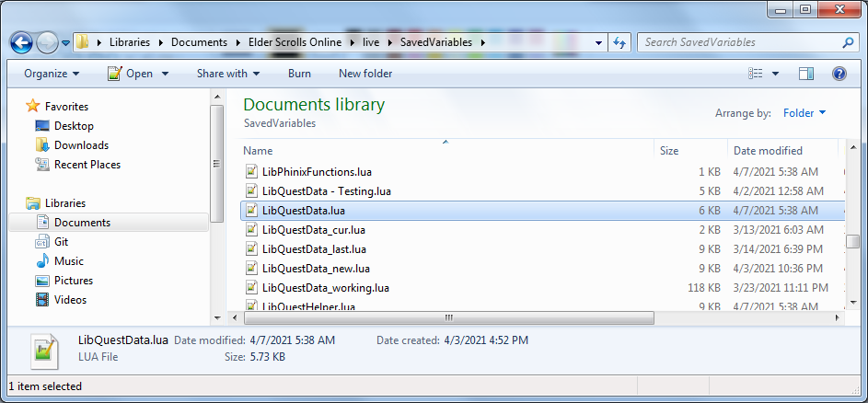868x403 pixels.
Task: Open the Share with menu
Action: click(x=227, y=74)
